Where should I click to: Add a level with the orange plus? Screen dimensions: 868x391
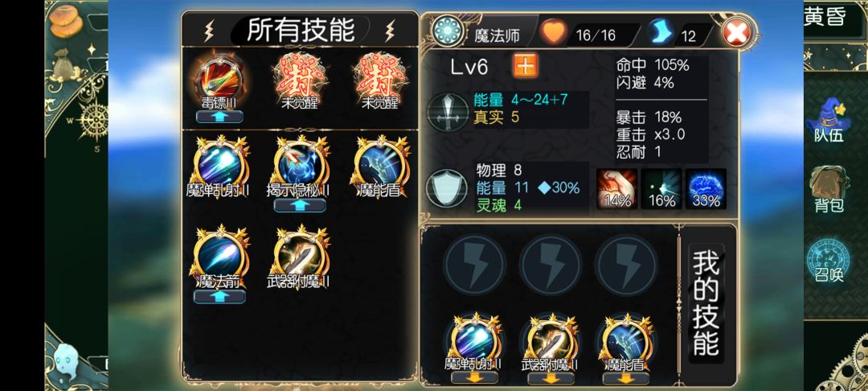click(x=526, y=67)
